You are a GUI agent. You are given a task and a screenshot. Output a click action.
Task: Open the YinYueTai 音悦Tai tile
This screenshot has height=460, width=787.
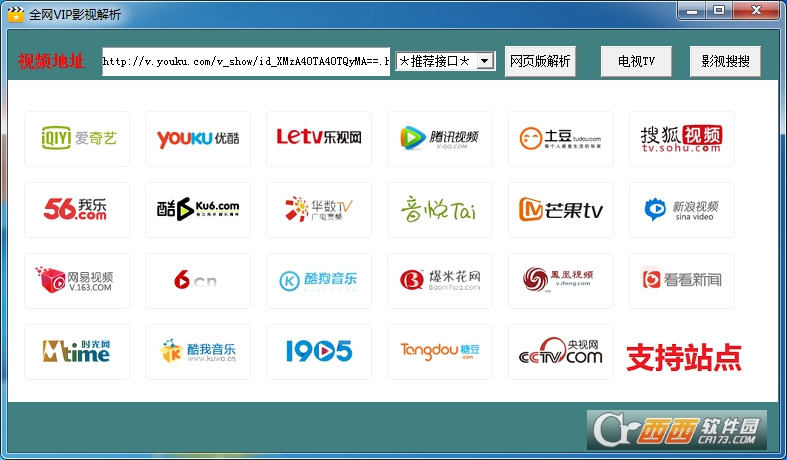click(440, 210)
